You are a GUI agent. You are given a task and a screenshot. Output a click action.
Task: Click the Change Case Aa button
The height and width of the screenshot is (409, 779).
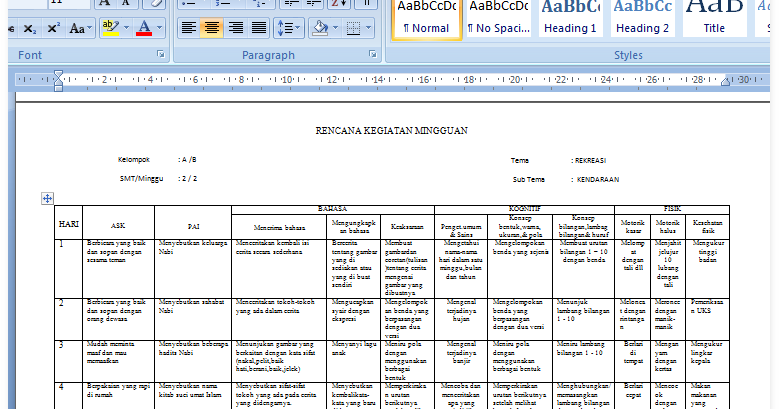tap(79, 29)
